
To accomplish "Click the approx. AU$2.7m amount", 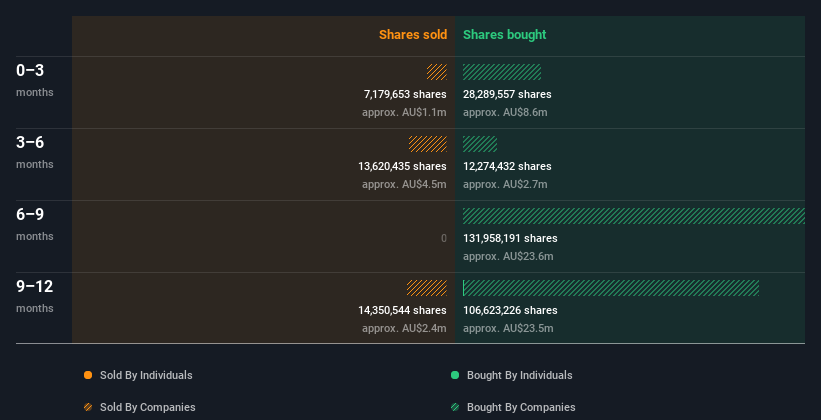I will (x=505, y=184).
